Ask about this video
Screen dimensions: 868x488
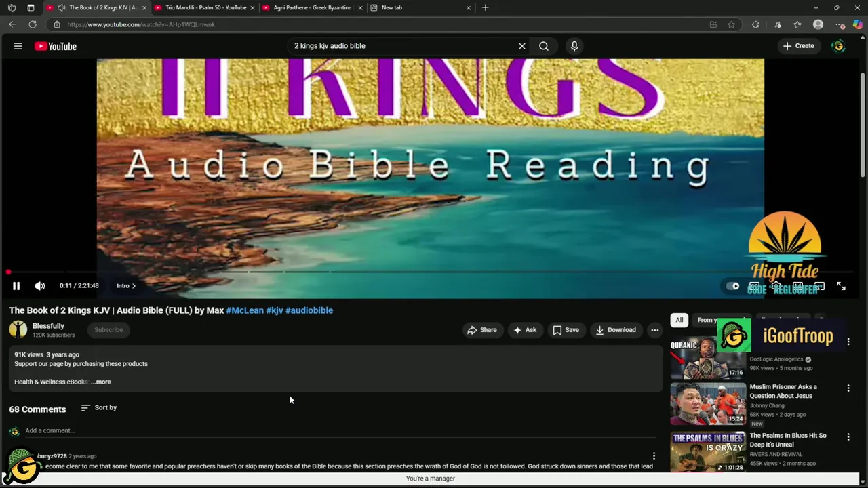(525, 330)
